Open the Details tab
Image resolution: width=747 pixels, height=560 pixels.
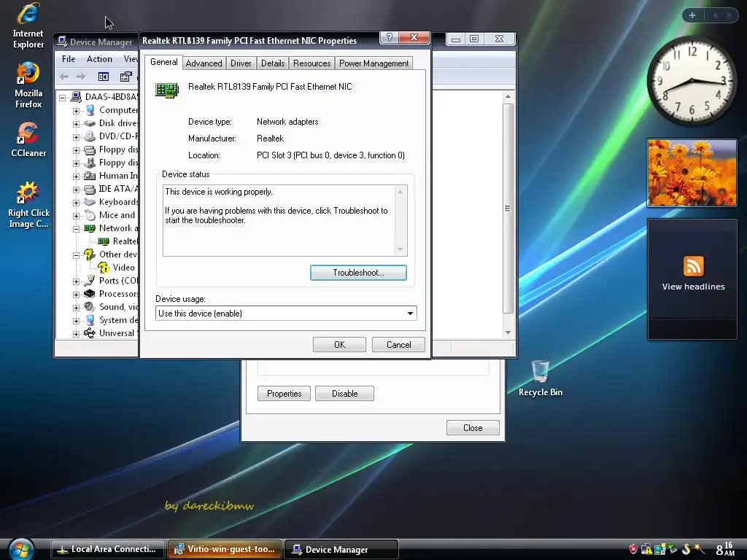(273, 63)
